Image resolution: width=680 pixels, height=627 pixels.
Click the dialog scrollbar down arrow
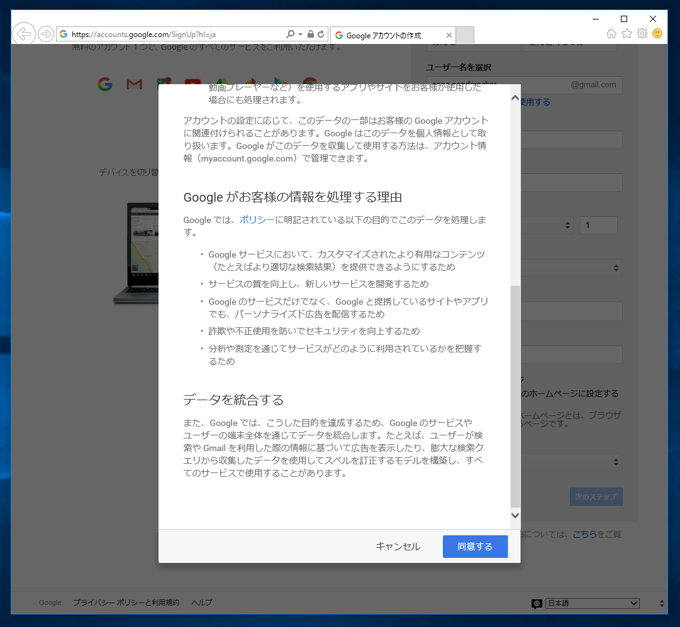(x=515, y=515)
